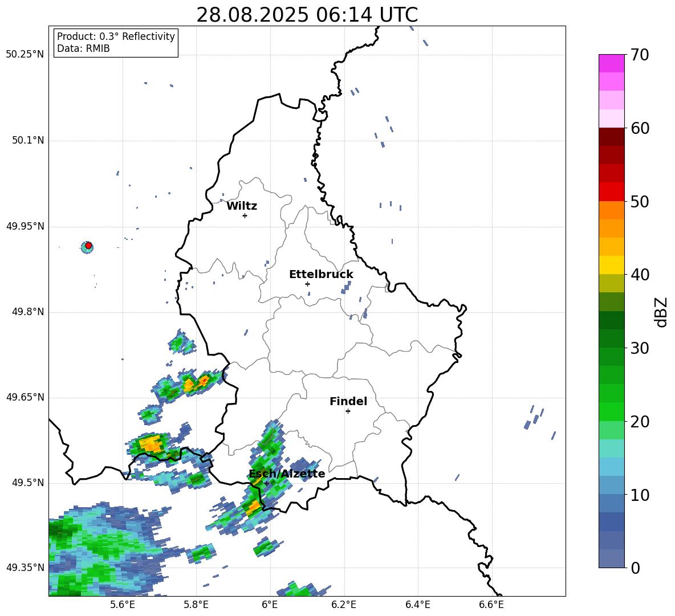Click the 50.25°N latitude label
This screenshot has height=616, width=675.
point(25,55)
